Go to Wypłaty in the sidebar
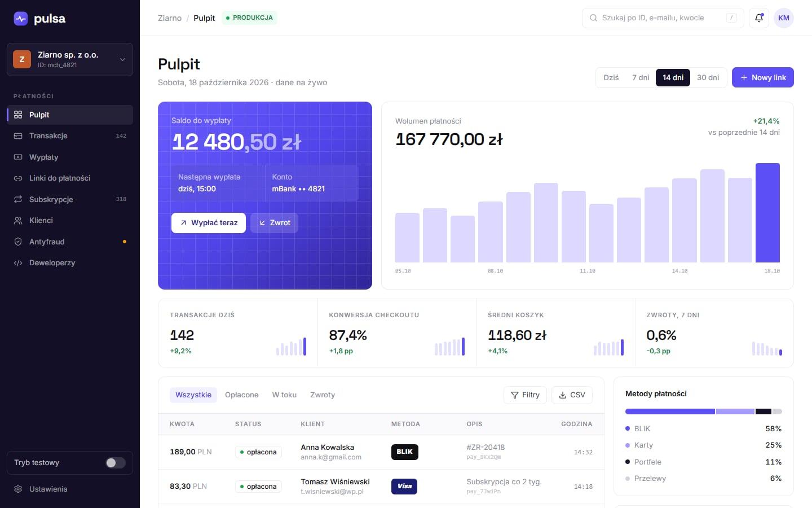Screen dimensions: 812x508 [x=70, y=157]
